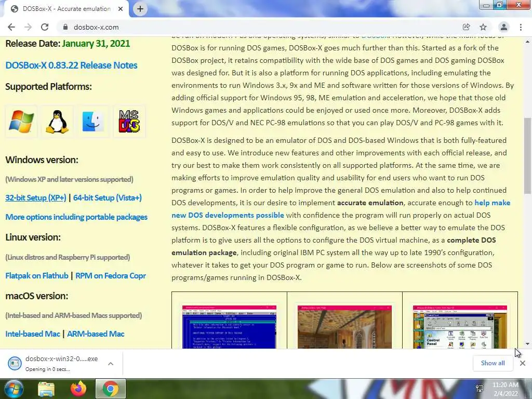Select the DOSBox-X browser tab
This screenshot has width=532, height=399.
tap(66, 9)
